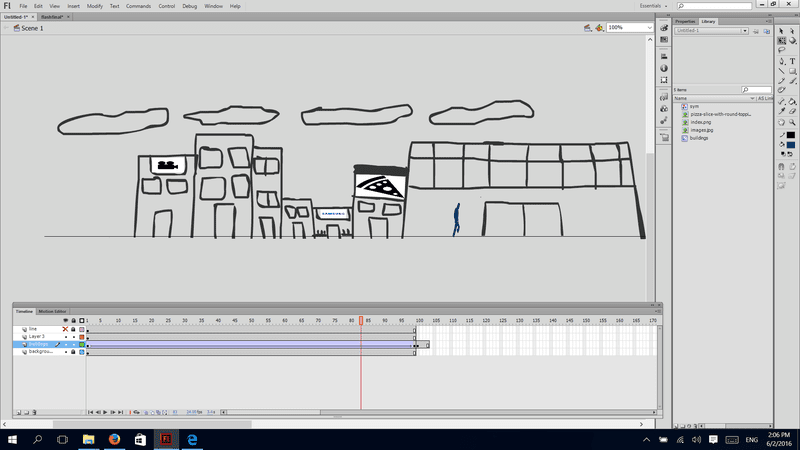
Task: Toggle outline view for Layer 3
Action: (x=81, y=337)
